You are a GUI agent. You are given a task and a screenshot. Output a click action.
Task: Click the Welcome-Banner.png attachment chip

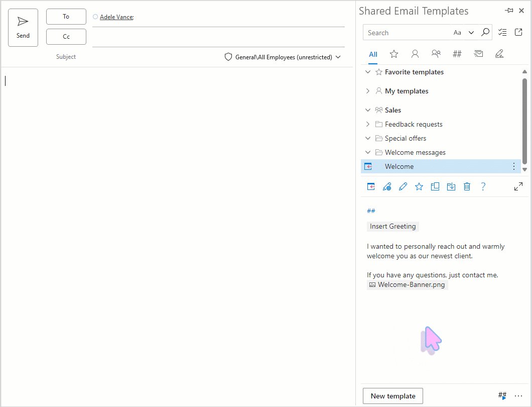[x=408, y=285]
